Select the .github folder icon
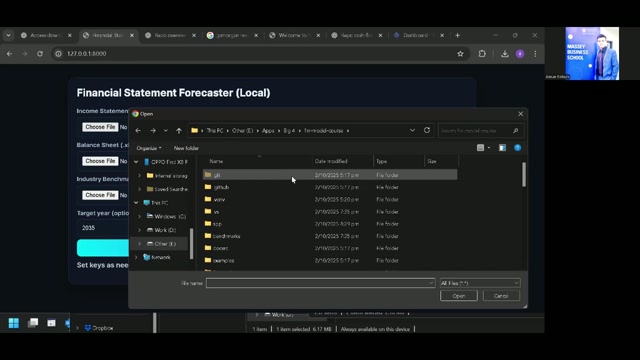 208,187
